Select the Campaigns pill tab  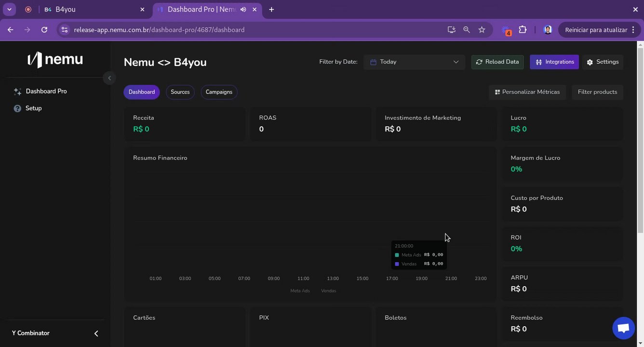(219, 92)
